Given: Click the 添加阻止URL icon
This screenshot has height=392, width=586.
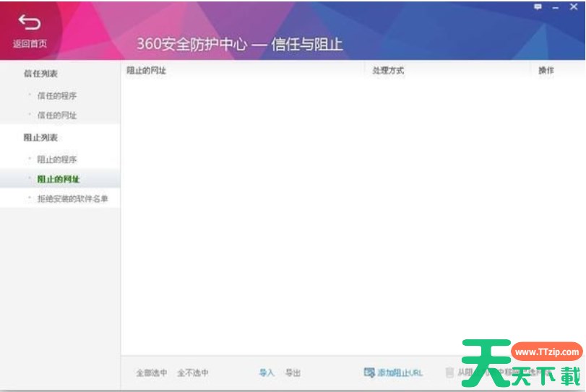Looking at the screenshot, I should click(369, 373).
